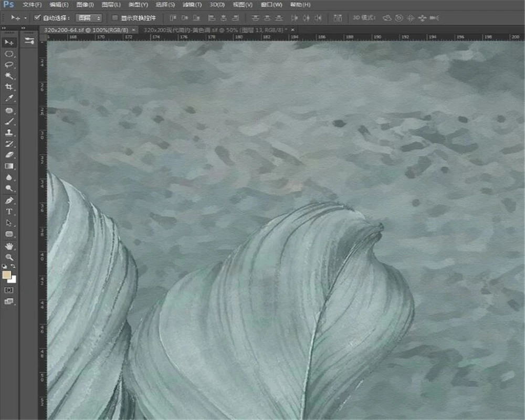Select the History Brush tool
The width and height of the screenshot is (525, 420).
[x=9, y=144]
